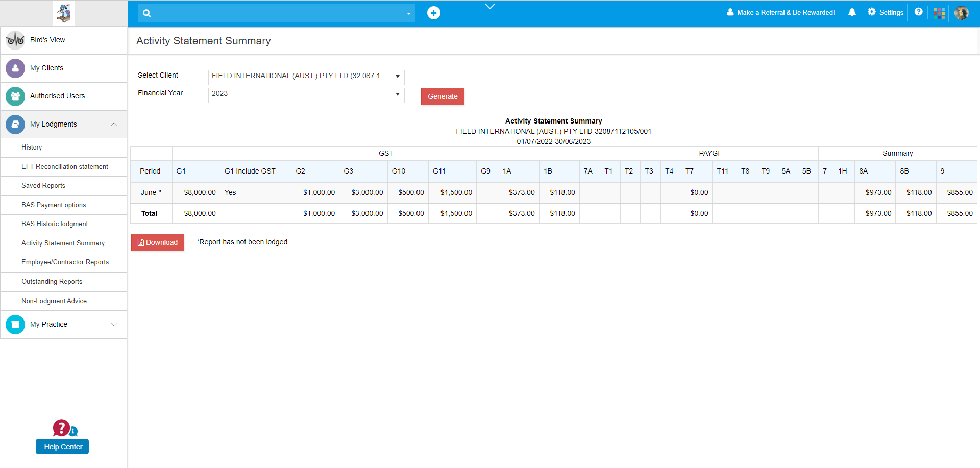Click the Help Center question bubble icon
Screen dimensions: 980x468
pos(65,428)
